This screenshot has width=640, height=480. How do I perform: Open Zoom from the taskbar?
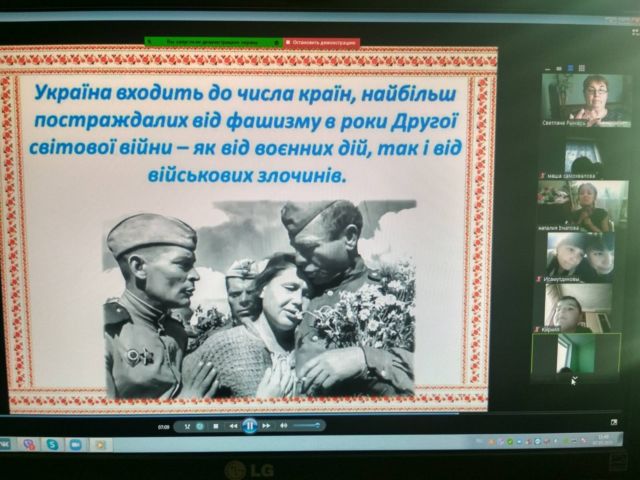pos(76,444)
